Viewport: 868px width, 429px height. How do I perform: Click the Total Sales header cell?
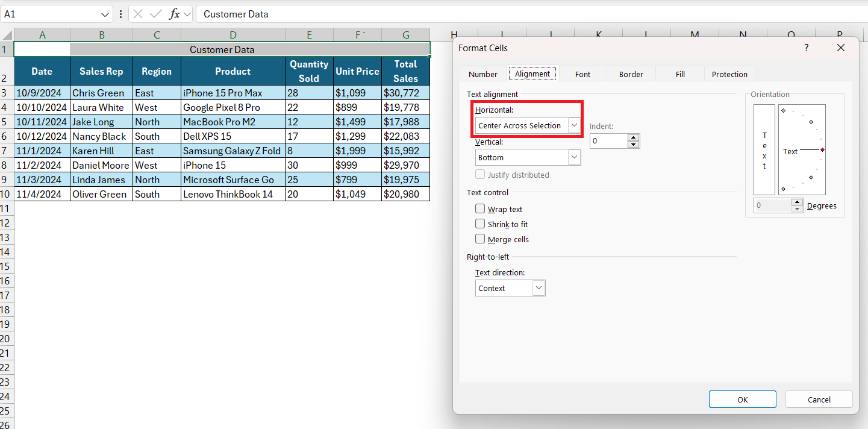coord(405,71)
